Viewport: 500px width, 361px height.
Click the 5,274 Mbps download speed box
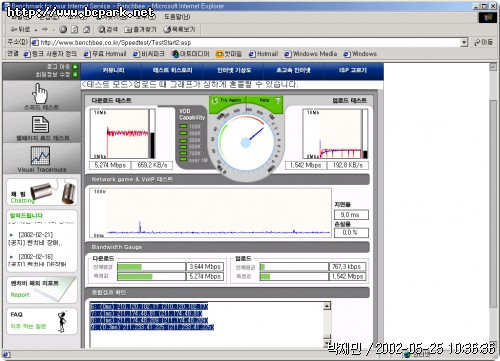pos(110,165)
